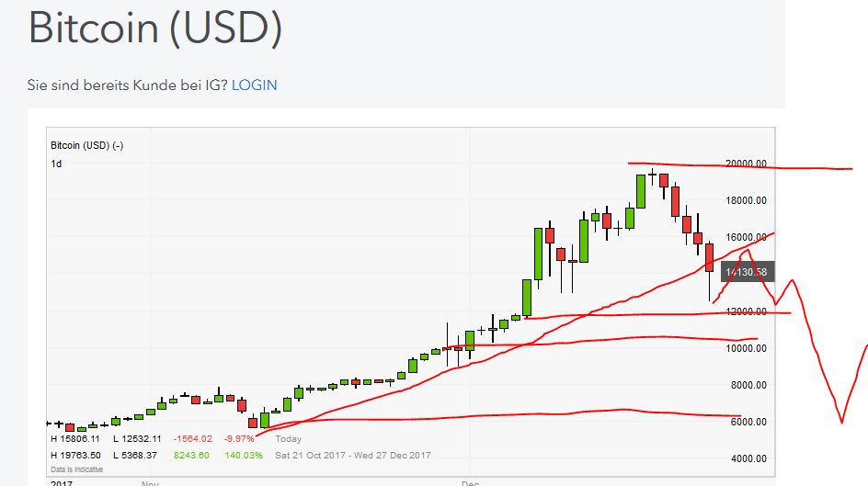Click the 2017 year axis label
Viewport: 868px width, 486px height.
click(62, 482)
